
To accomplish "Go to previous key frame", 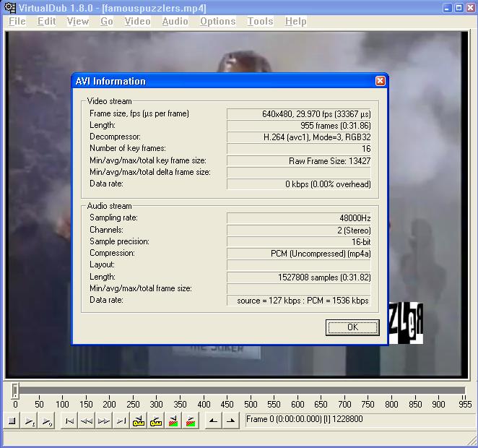I will click(x=139, y=421).
